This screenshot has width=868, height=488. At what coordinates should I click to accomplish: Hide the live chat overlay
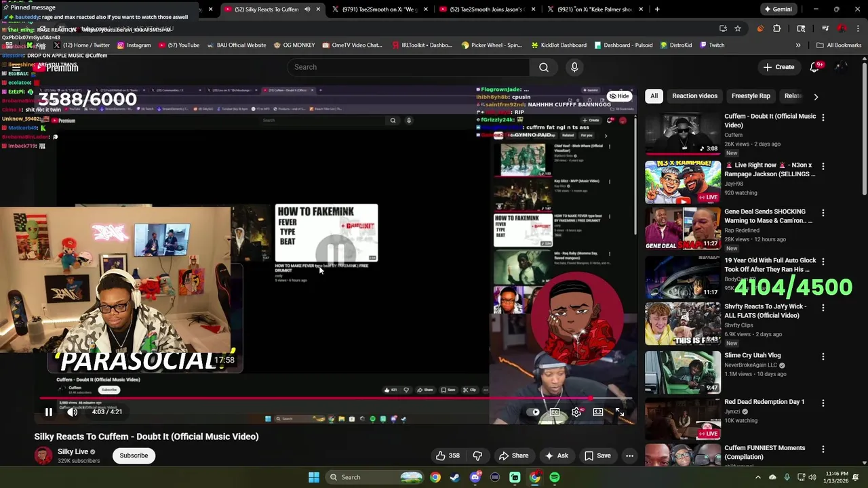tap(618, 96)
